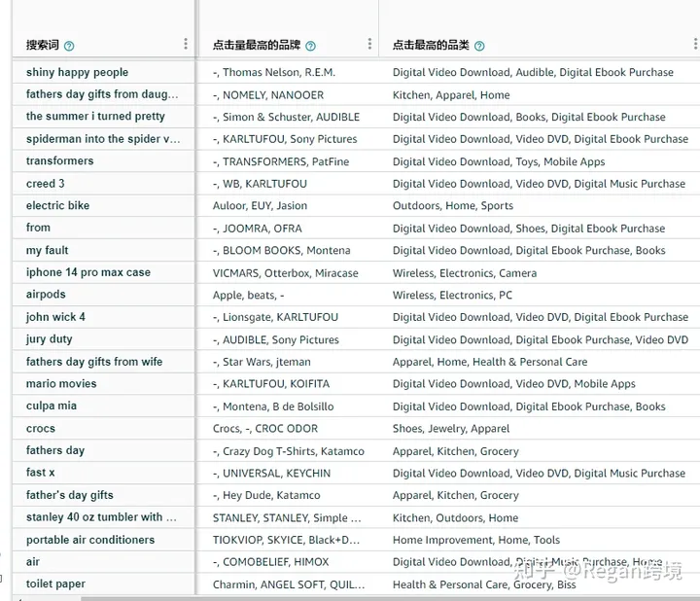Click brand cell 'Charmin, ANGEL SOFT, QUIL...'
The height and width of the screenshot is (601, 700).
[289, 584]
